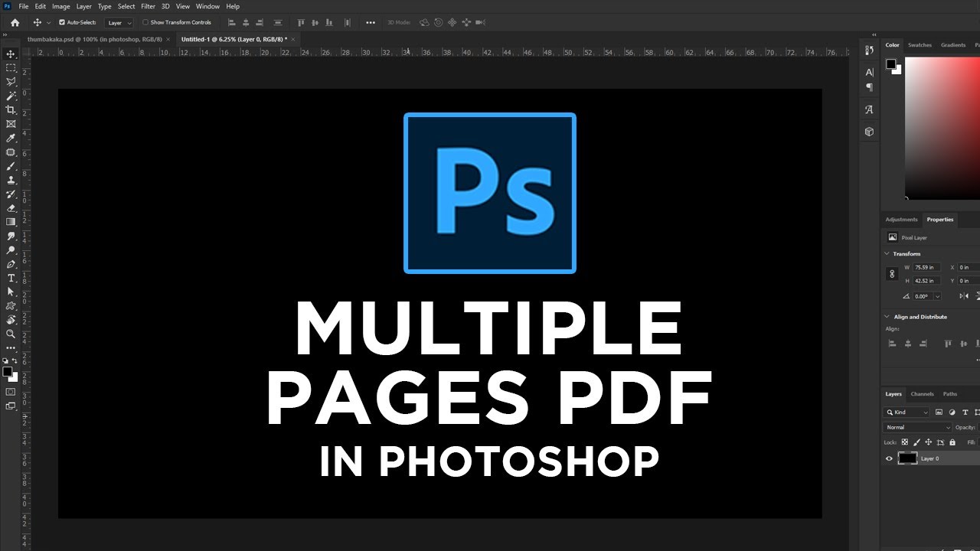980x551 pixels.
Task: Select the Dodge tool
Action: (x=11, y=250)
